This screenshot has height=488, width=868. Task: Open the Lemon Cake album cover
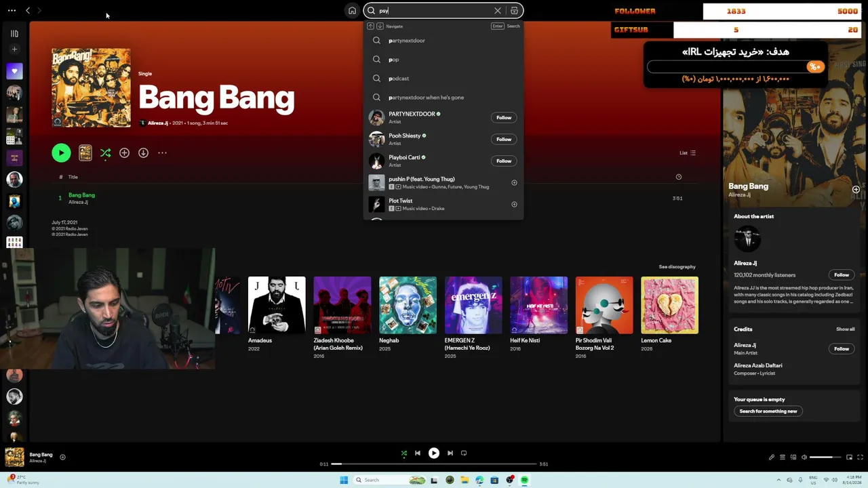point(670,305)
